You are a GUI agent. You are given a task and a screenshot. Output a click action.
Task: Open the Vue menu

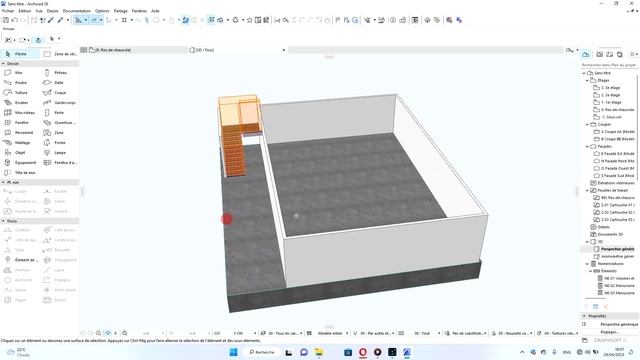(x=39, y=11)
